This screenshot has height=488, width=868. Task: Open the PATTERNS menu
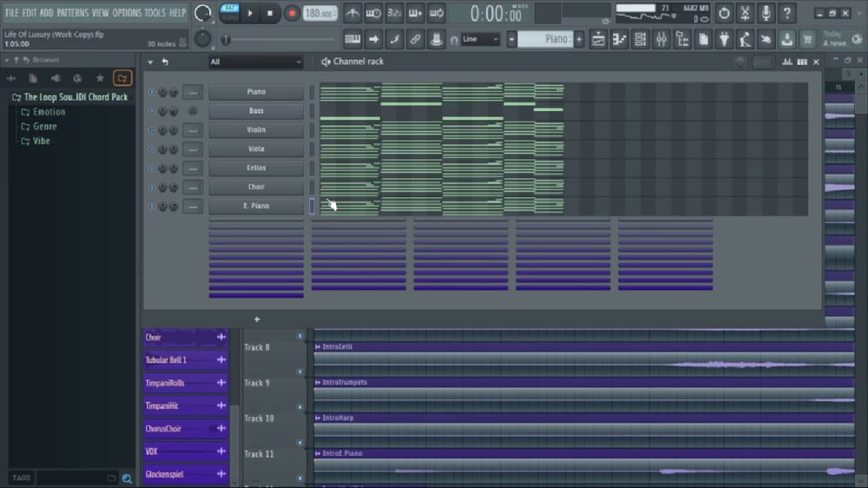(x=72, y=13)
